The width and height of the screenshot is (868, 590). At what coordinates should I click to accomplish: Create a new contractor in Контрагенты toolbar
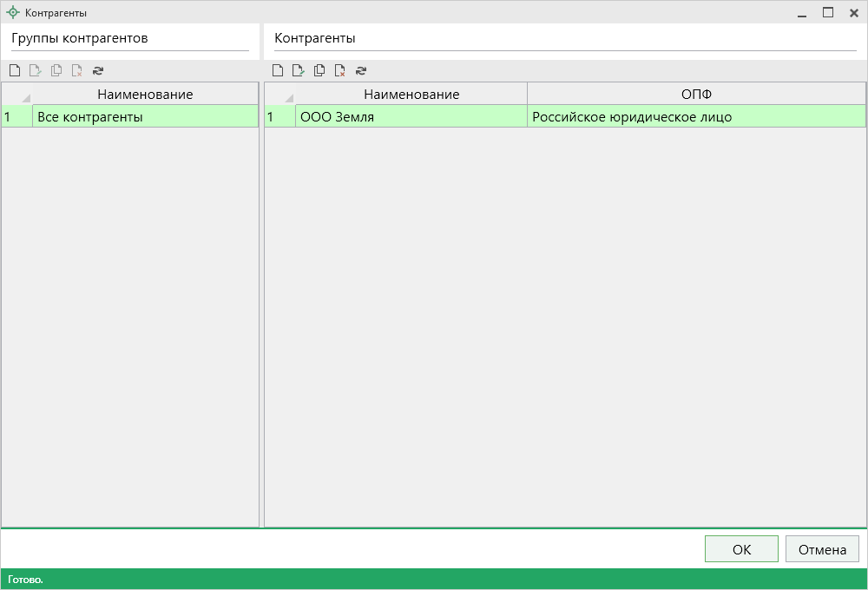click(278, 71)
